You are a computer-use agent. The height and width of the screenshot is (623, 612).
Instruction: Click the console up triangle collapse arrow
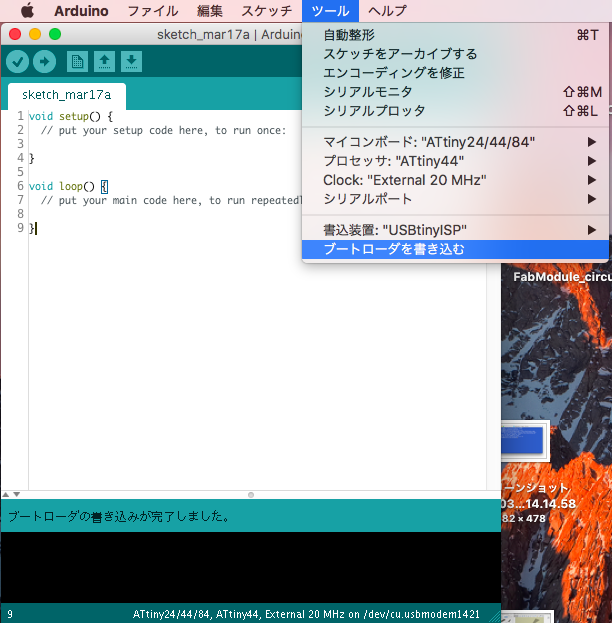(6, 495)
